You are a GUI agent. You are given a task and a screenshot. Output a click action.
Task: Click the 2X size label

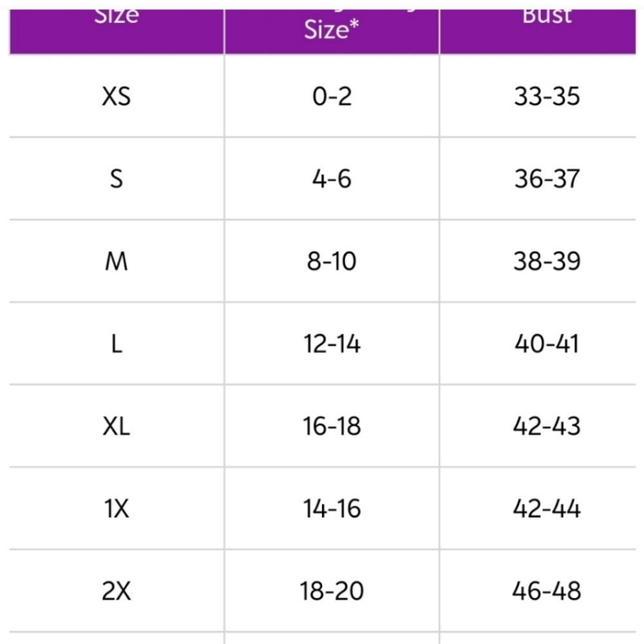[116, 591]
